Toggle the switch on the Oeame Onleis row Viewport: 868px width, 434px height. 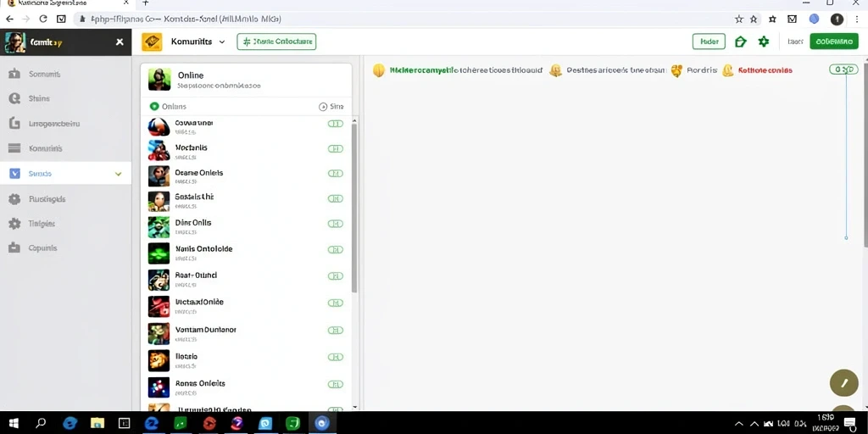[336, 173]
